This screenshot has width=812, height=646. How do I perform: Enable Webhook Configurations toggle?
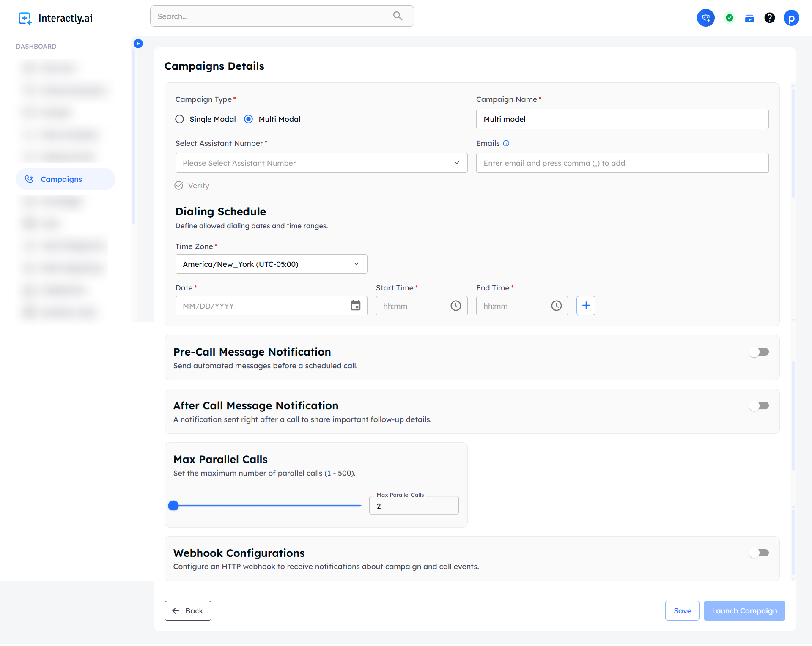tap(759, 553)
